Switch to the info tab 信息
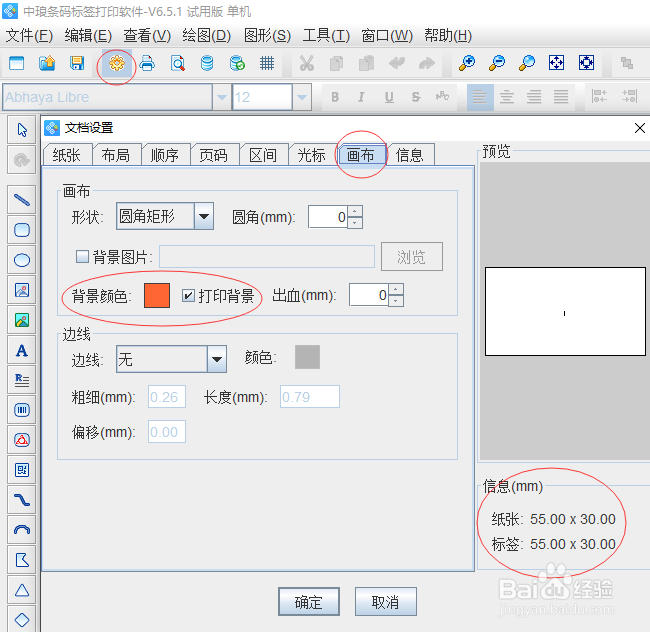This screenshot has width=650, height=632. point(410,155)
